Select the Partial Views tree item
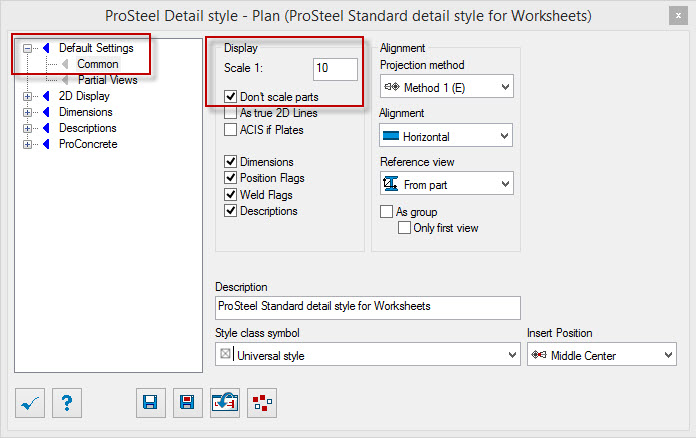696x438 pixels. [107, 80]
